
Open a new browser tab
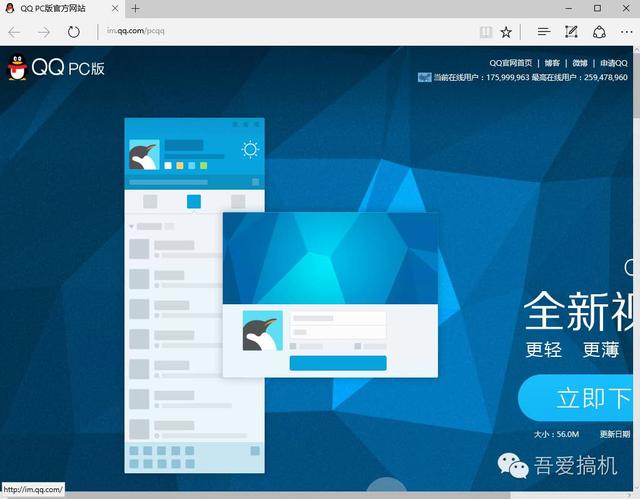[x=136, y=8]
